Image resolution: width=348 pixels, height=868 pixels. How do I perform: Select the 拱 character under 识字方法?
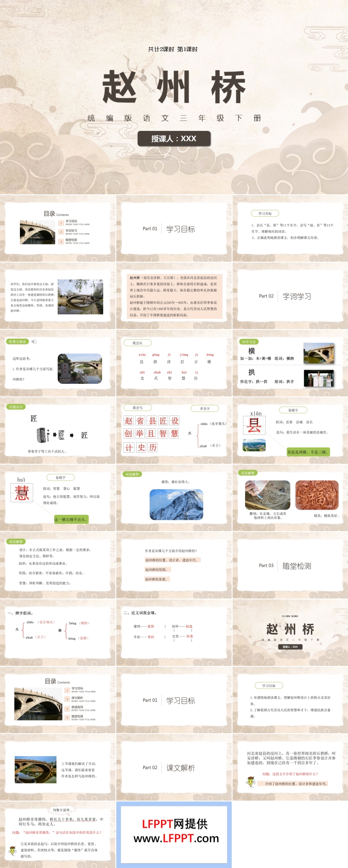click(252, 372)
